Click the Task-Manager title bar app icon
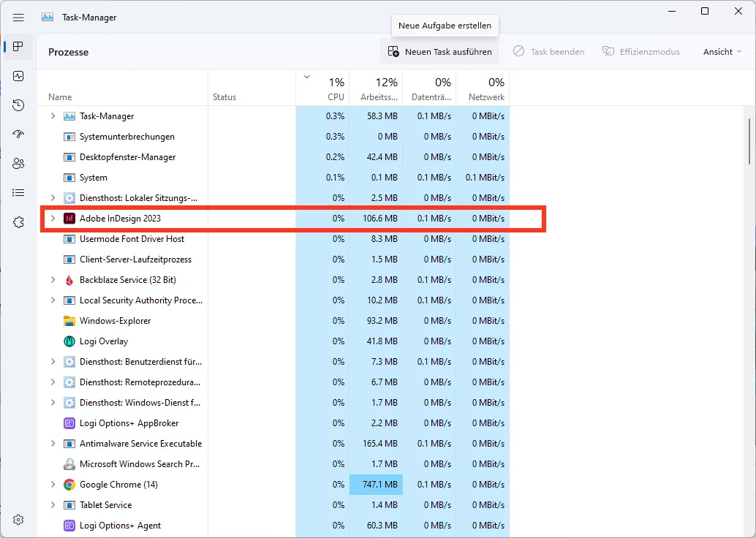The height and width of the screenshot is (538, 756). click(48, 18)
